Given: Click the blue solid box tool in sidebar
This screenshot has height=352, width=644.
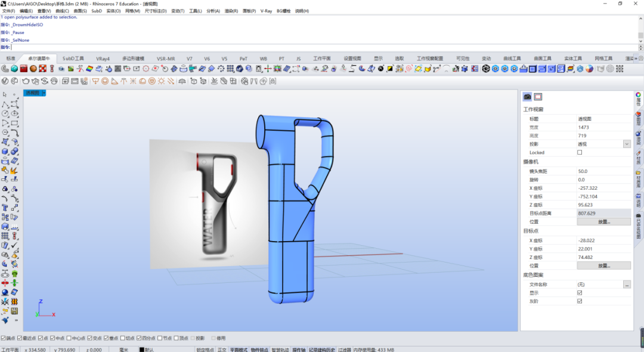Looking at the screenshot, I should 5,151.
